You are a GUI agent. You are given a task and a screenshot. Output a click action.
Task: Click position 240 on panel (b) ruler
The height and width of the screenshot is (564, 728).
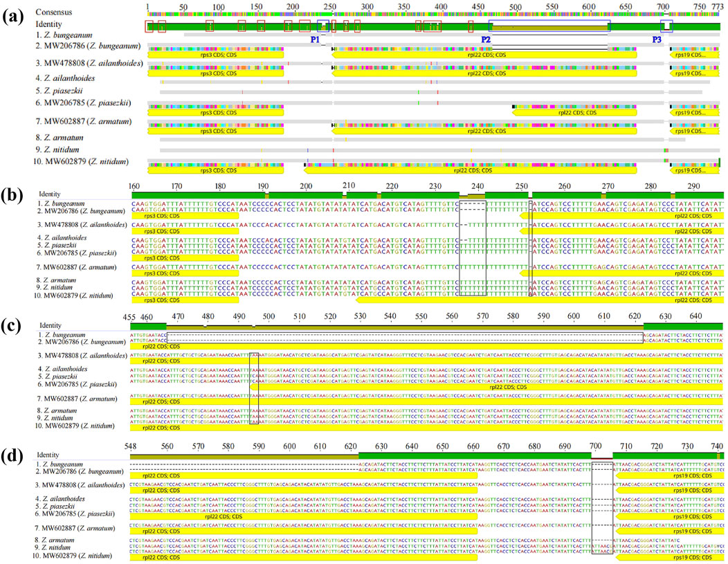(x=477, y=186)
